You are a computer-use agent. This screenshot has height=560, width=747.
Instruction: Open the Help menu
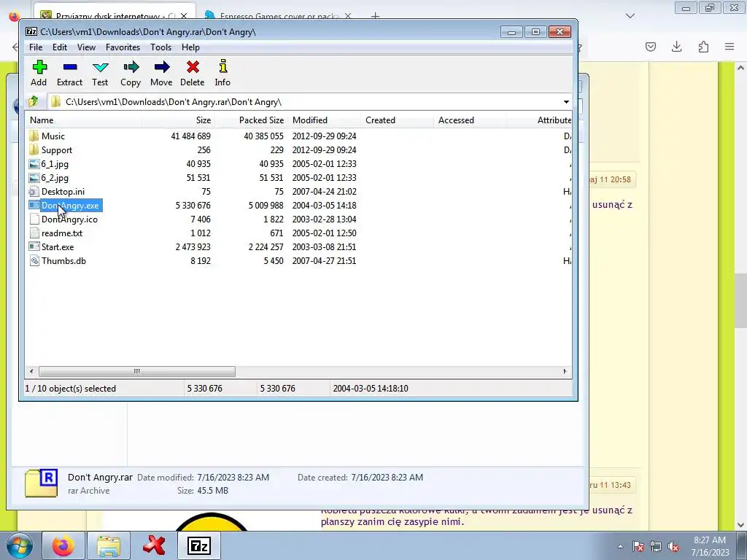[x=190, y=47]
